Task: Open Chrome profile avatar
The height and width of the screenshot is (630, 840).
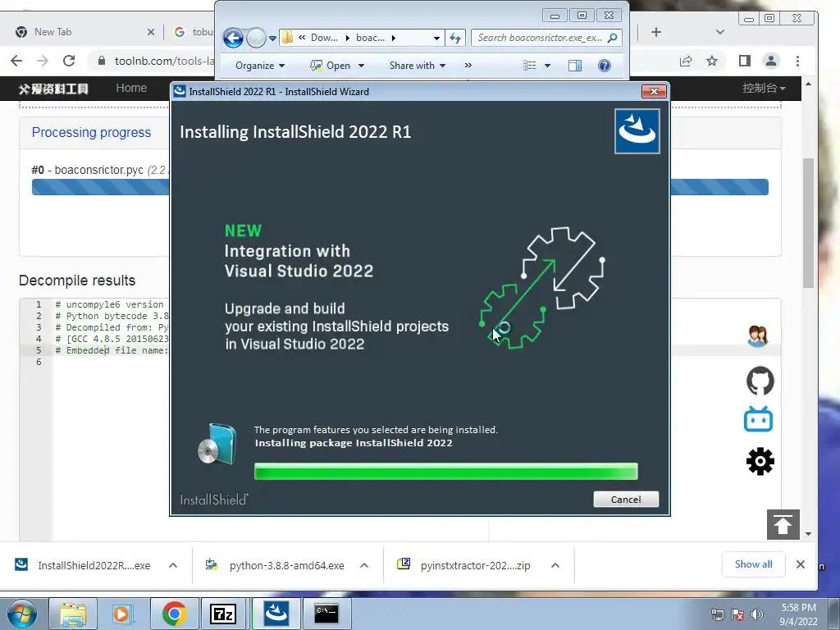Action: [x=771, y=61]
